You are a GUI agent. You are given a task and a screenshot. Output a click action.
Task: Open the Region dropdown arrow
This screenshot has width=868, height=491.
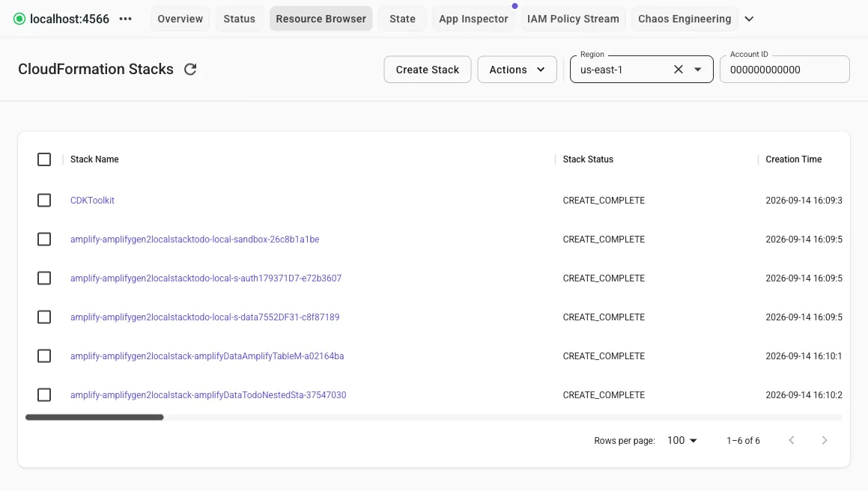pyautogui.click(x=697, y=69)
